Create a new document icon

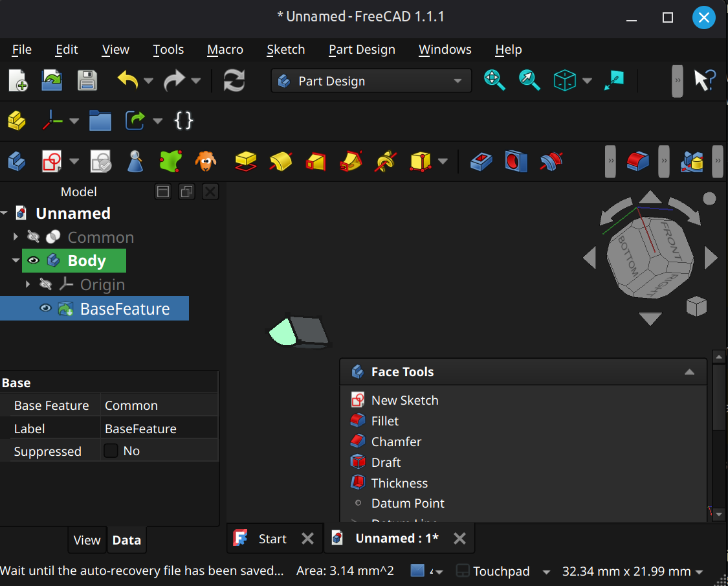click(x=18, y=81)
